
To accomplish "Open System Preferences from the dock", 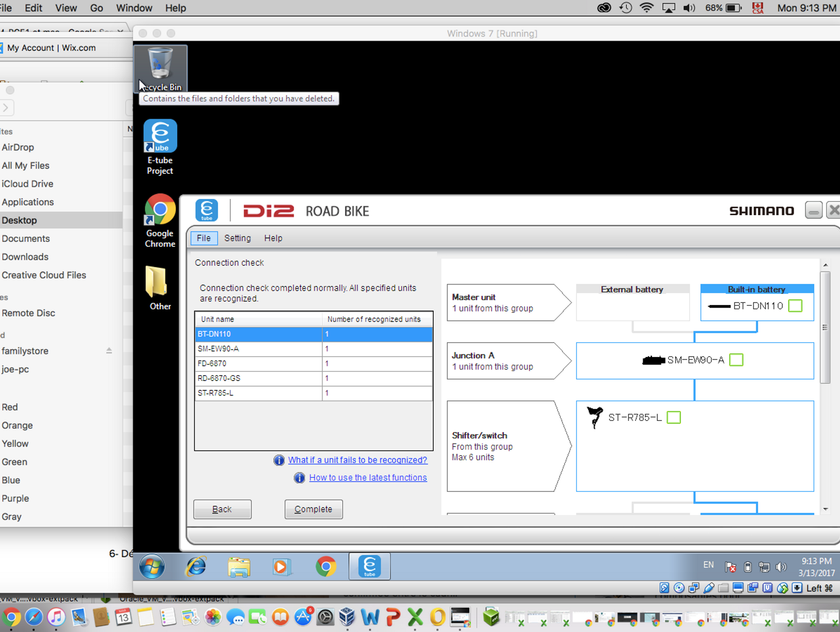I will click(x=325, y=617).
